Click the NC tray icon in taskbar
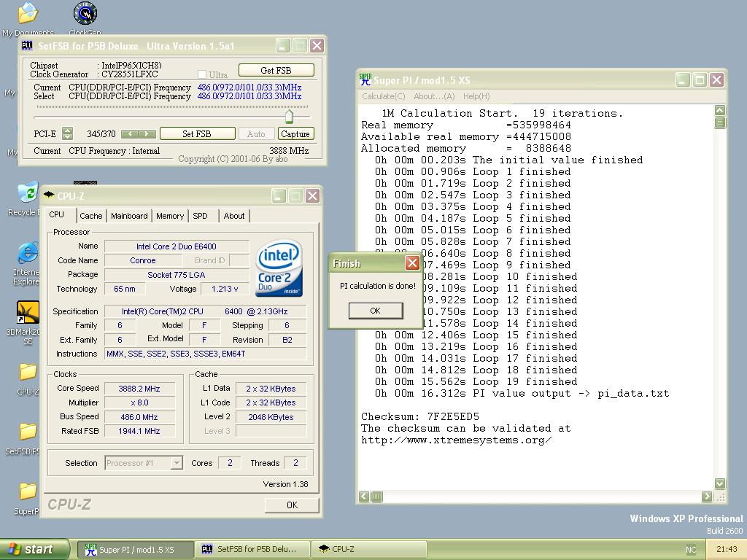This screenshot has width=747, height=560. coord(692,550)
